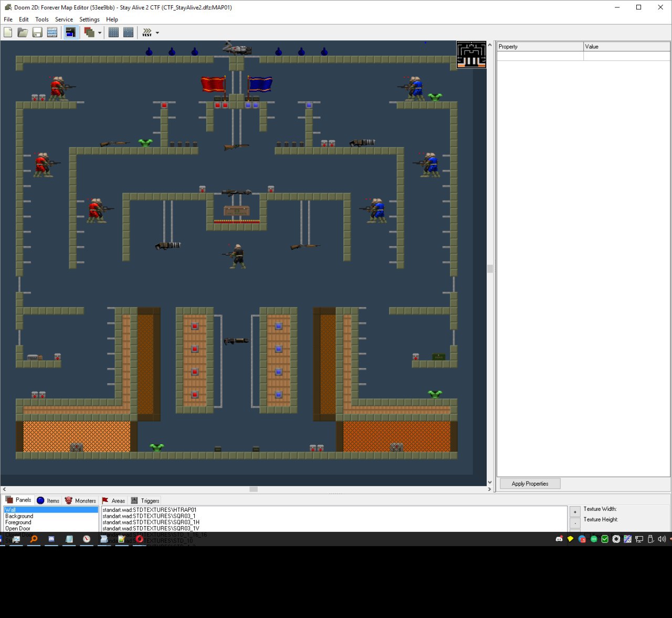The height and width of the screenshot is (618, 672).
Task: Open a map with the folder icon
Action: point(23,33)
